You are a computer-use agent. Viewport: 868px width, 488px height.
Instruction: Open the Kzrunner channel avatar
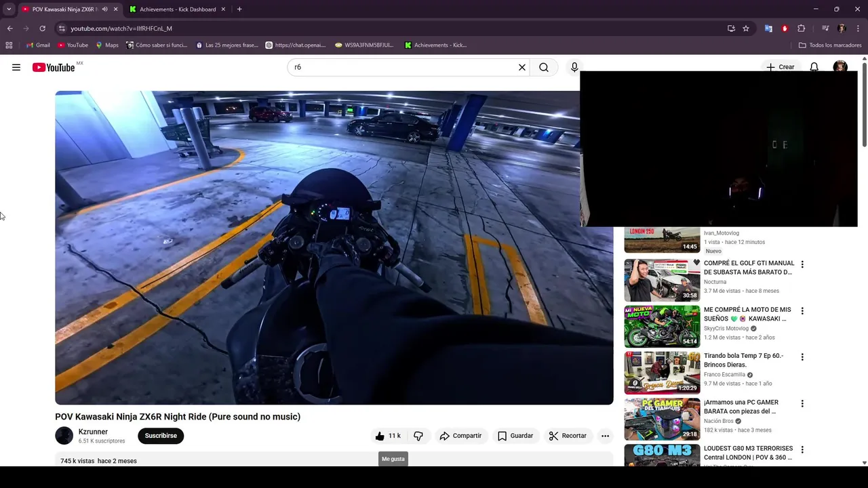click(x=64, y=436)
